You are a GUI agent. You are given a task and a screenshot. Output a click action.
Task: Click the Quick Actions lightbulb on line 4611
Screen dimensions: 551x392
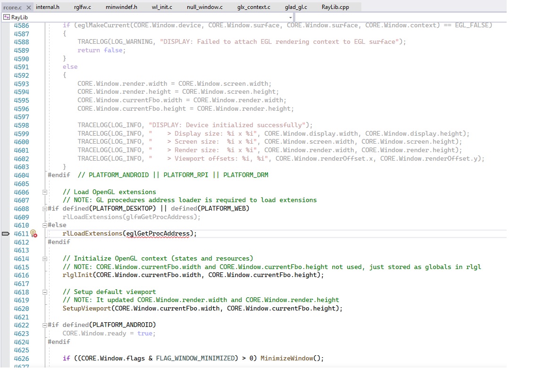pos(33,233)
